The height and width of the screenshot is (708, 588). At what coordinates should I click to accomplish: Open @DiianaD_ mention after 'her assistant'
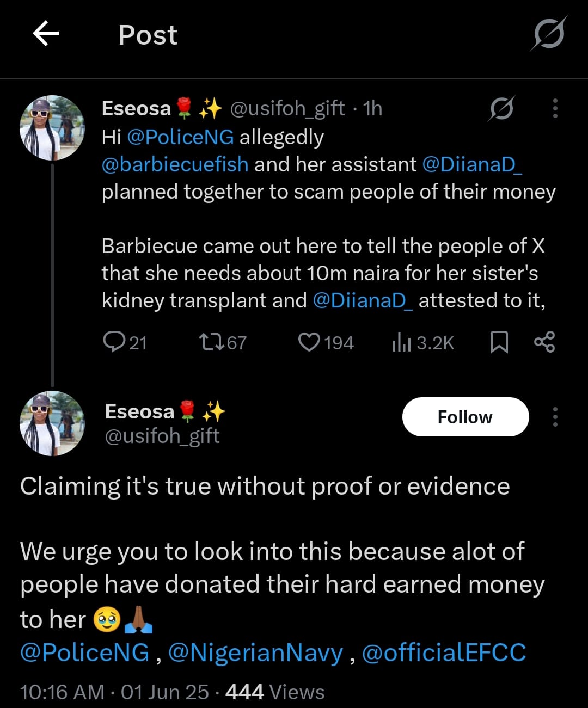tap(471, 164)
